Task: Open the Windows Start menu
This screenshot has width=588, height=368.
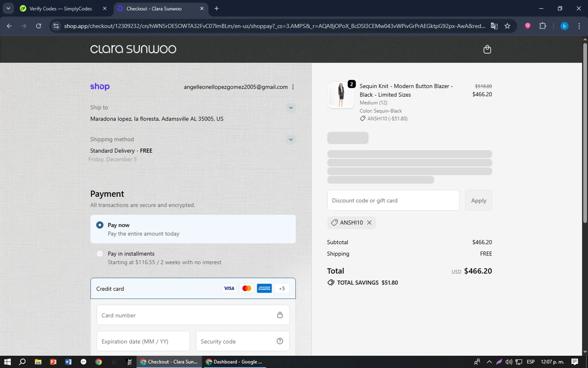Action: pos(7,362)
